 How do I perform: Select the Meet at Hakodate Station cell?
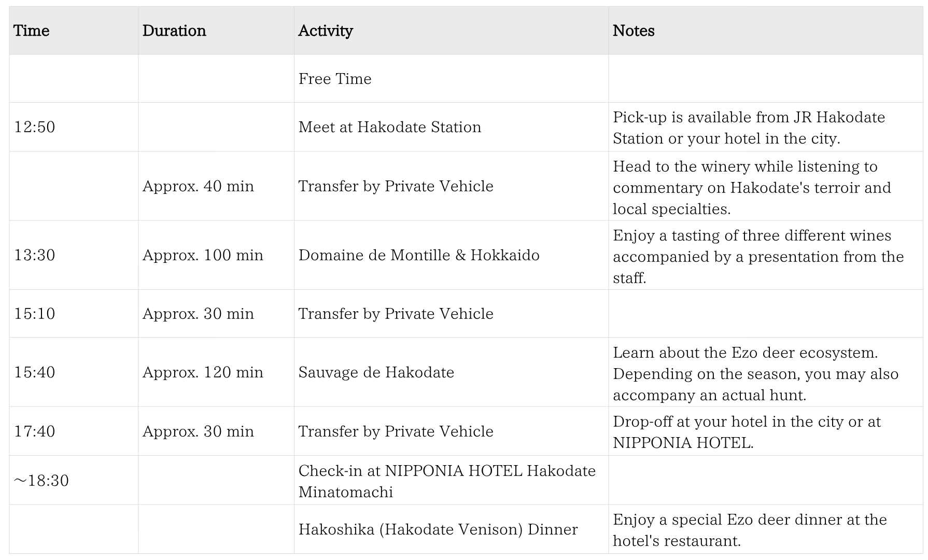[x=390, y=127]
